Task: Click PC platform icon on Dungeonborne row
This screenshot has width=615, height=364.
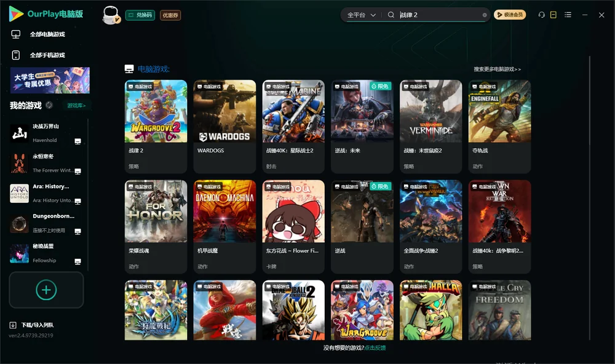Action: (x=77, y=231)
